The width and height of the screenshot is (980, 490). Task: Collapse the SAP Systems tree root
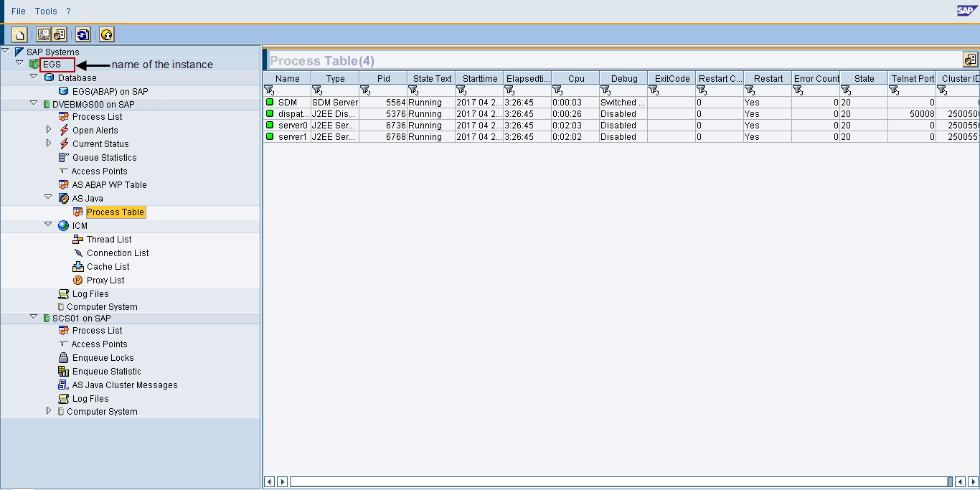pos(6,51)
